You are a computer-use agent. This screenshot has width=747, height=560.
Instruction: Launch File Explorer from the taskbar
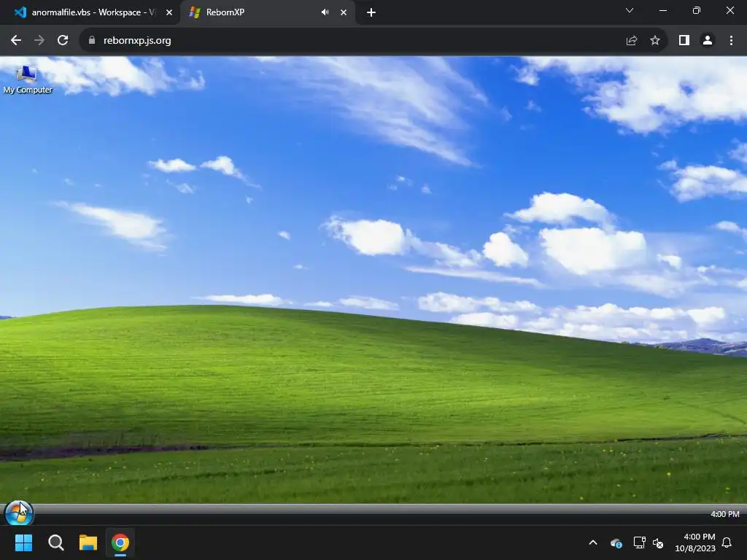88,542
